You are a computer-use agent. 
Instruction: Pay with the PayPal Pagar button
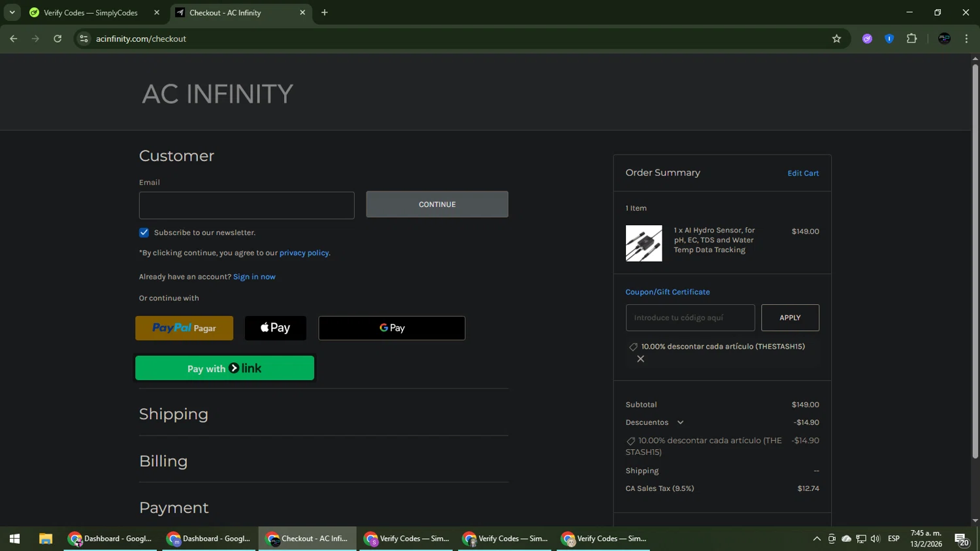pyautogui.click(x=184, y=328)
